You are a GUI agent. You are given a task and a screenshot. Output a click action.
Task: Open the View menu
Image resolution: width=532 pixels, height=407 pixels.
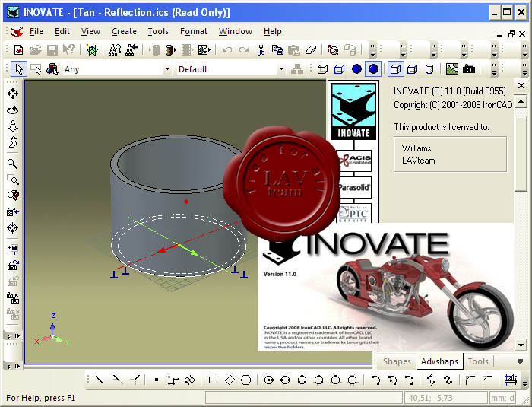(x=90, y=32)
